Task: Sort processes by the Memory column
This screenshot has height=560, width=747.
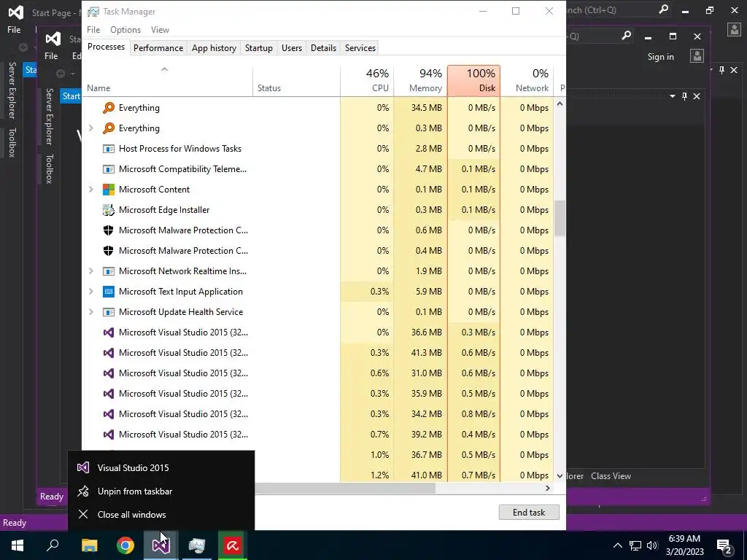Action: click(x=420, y=80)
